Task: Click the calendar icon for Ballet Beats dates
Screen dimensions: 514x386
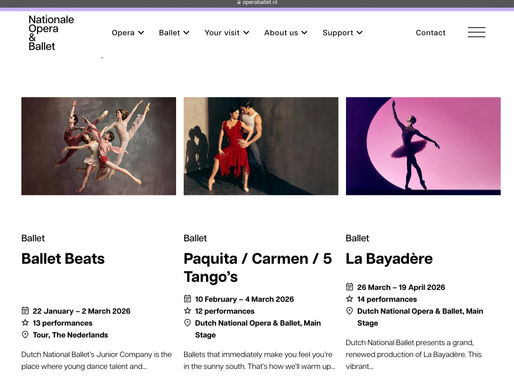Action: click(x=25, y=311)
